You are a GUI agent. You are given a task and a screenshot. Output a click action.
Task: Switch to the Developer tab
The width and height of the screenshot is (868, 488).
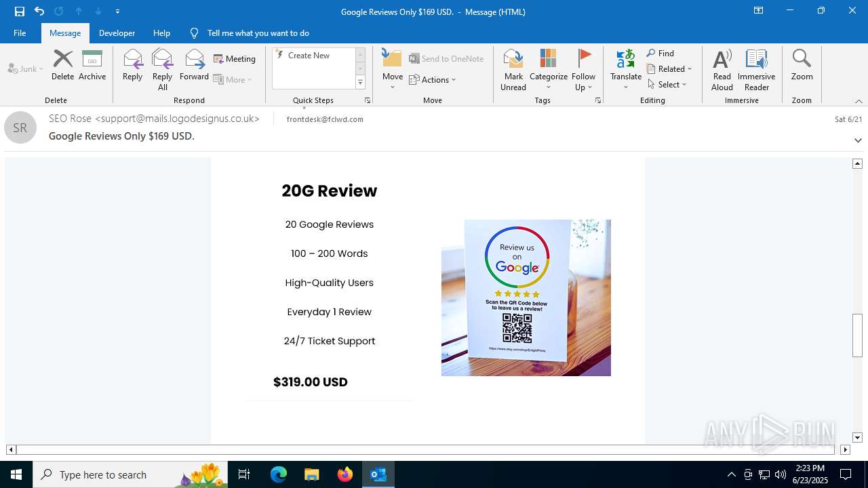click(x=117, y=33)
